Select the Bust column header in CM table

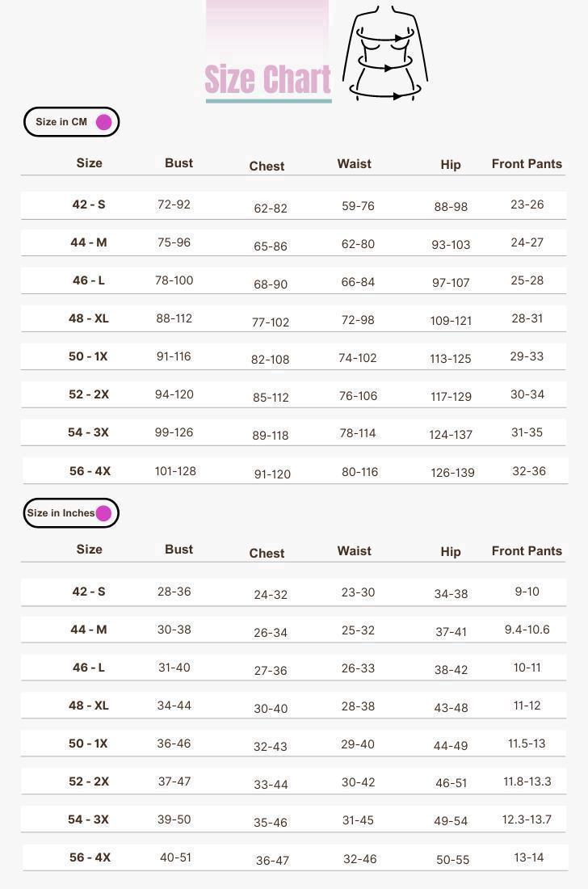point(178,162)
